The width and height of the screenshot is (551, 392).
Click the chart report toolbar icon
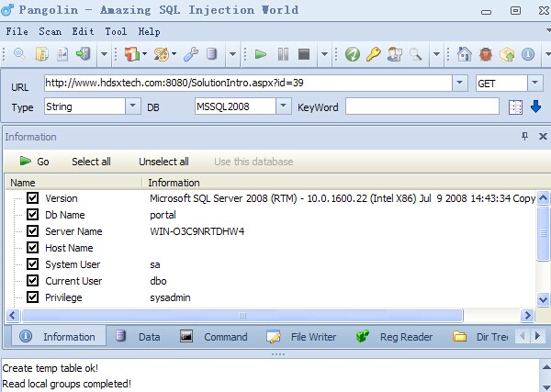62,54
